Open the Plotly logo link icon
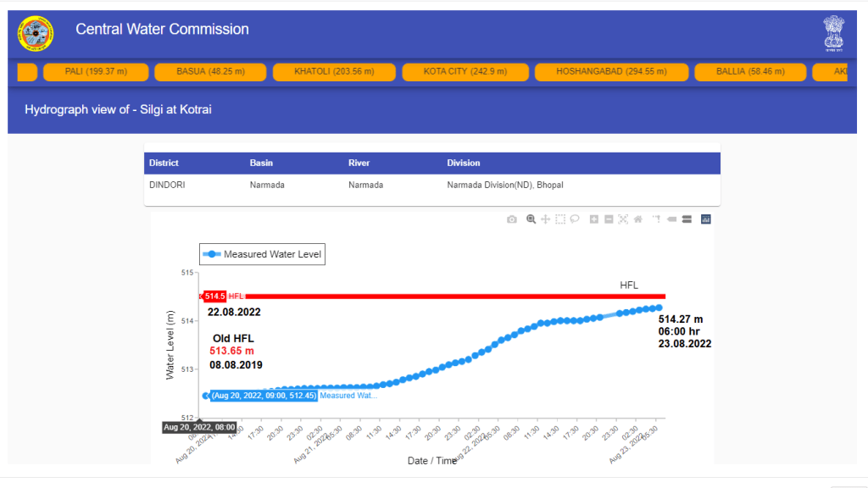Image resolution: width=868 pixels, height=488 pixels. pos(706,219)
